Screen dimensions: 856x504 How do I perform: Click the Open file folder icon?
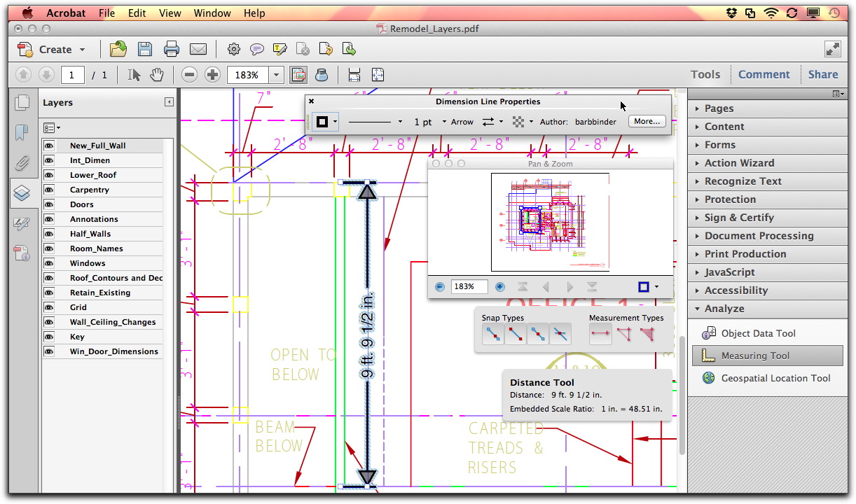coord(118,49)
